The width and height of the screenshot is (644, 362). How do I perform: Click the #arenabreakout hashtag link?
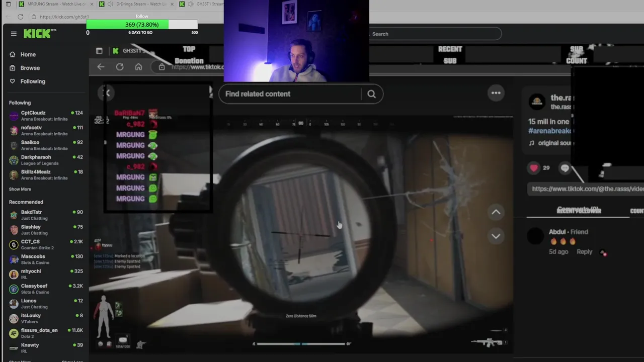550,131
